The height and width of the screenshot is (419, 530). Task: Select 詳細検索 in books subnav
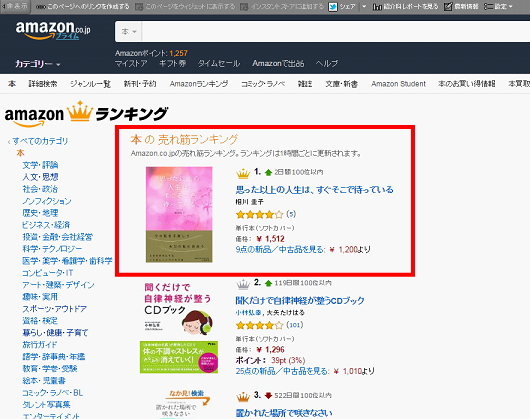click(x=43, y=84)
